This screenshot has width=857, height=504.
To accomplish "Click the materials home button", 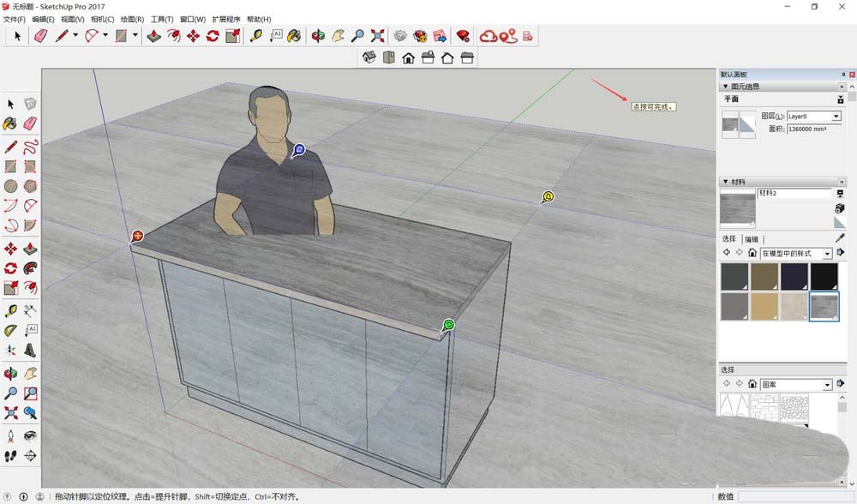I will (752, 253).
